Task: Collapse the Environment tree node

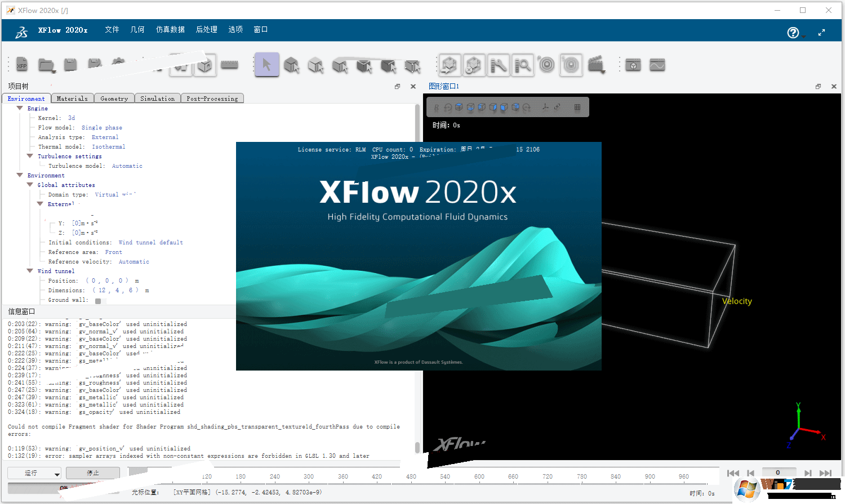Action: pos(20,175)
